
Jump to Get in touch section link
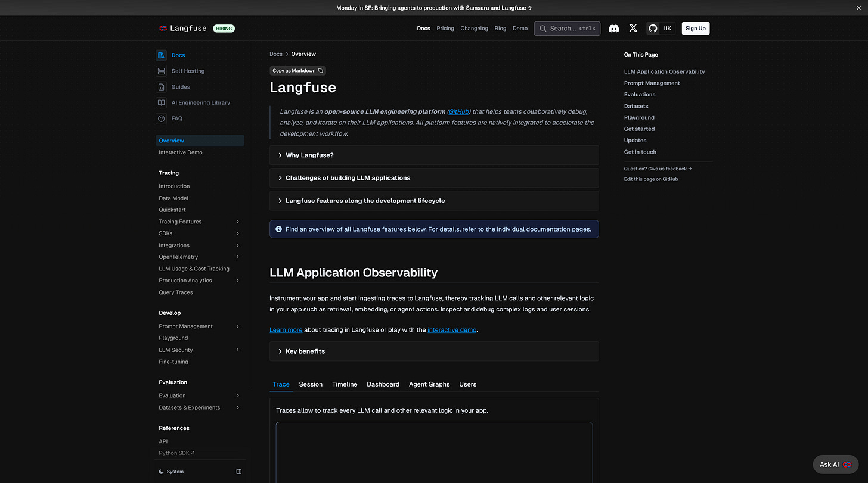click(640, 152)
